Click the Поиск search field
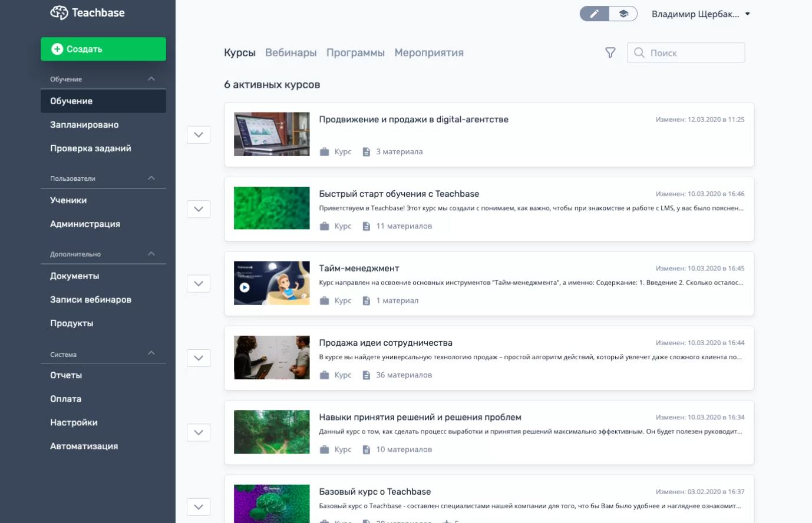The height and width of the screenshot is (523, 812). coord(686,53)
